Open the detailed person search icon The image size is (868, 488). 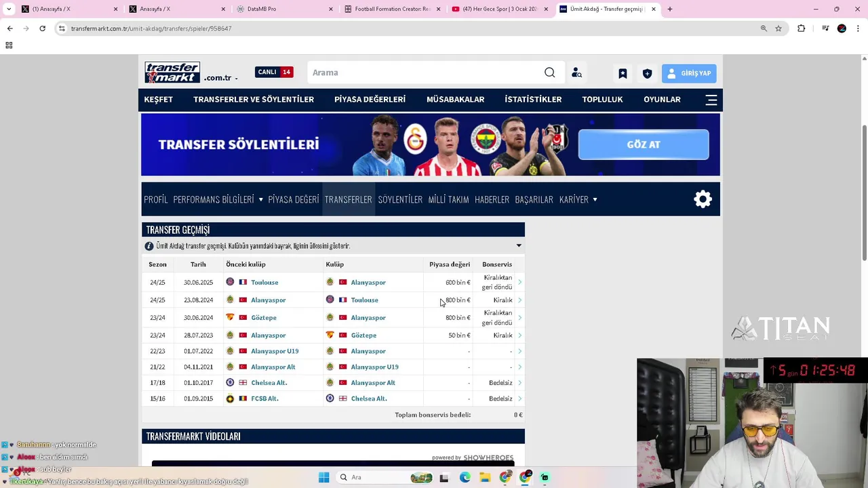tap(576, 73)
